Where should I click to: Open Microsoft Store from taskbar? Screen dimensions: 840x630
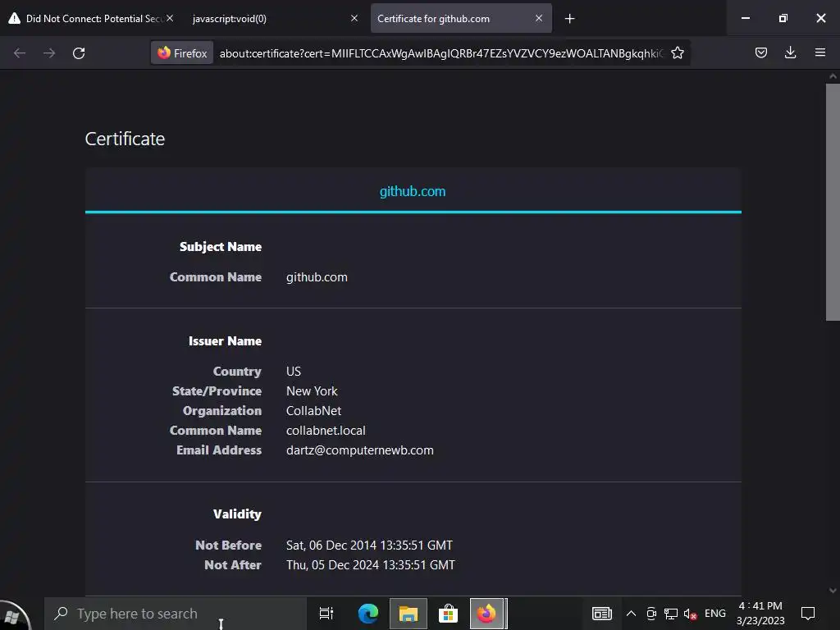448,614
